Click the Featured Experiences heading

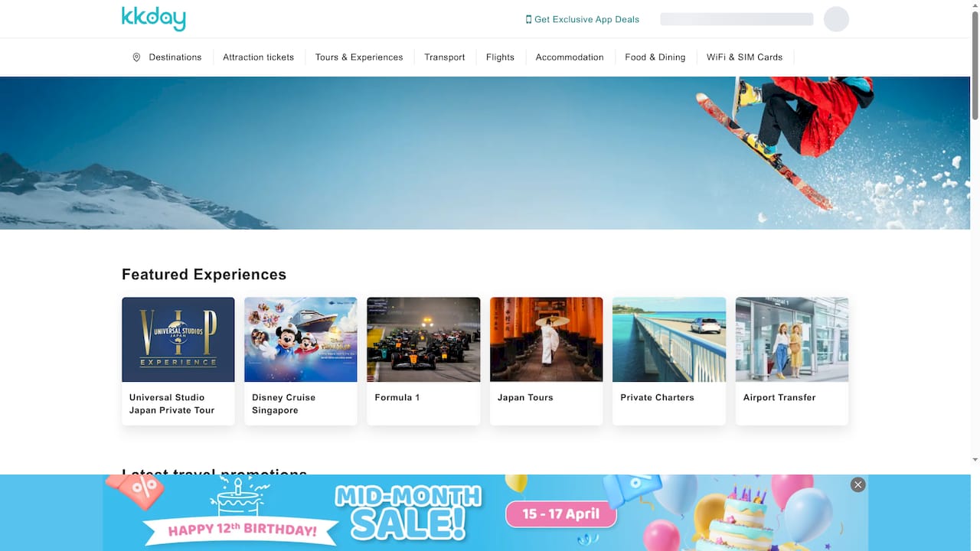click(204, 275)
